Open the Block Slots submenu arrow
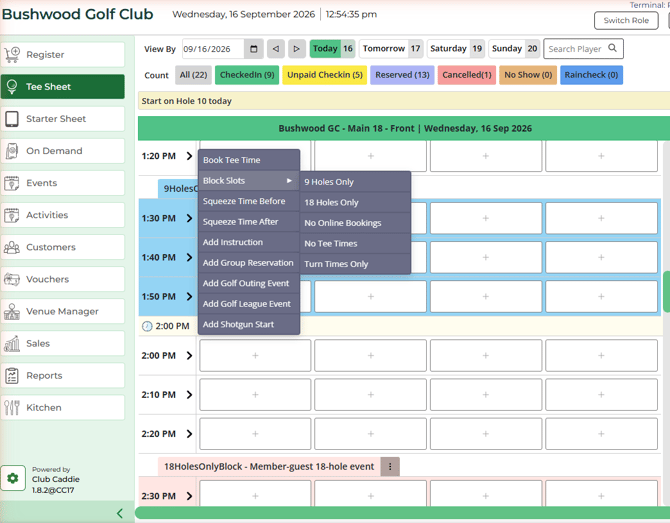Screen dimensions: 670x523 (289, 180)
